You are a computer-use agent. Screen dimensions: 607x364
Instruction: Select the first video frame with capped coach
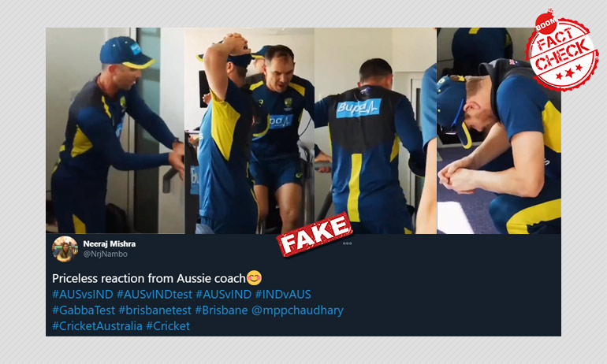[x=115, y=130]
